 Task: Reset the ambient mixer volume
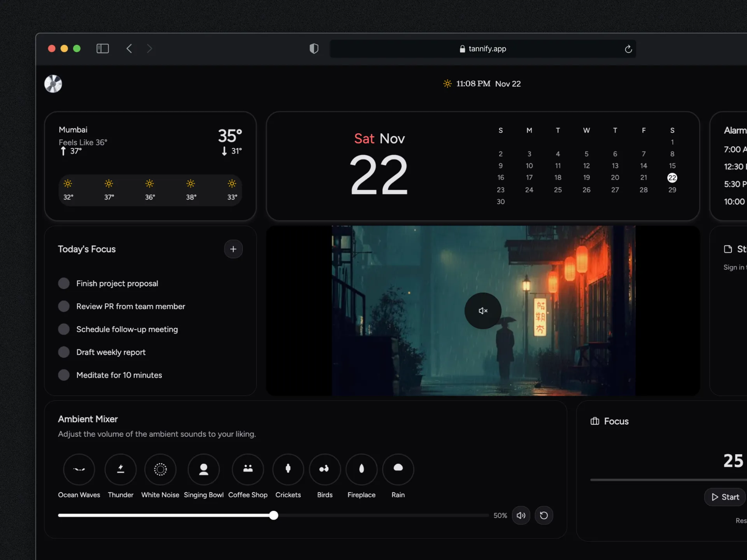coord(544,515)
